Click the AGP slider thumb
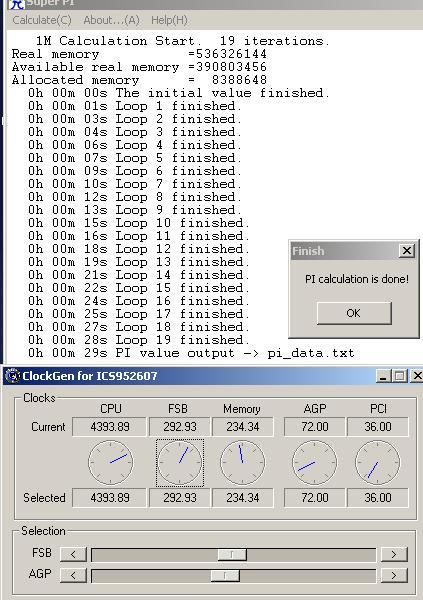The image size is (423, 600). pyautogui.click(x=225, y=576)
